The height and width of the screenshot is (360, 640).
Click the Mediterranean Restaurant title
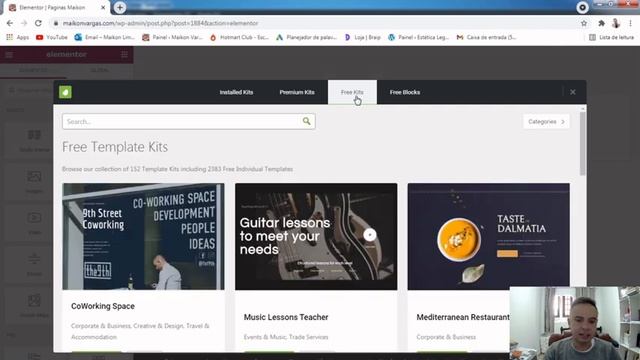pyautogui.click(x=463, y=317)
